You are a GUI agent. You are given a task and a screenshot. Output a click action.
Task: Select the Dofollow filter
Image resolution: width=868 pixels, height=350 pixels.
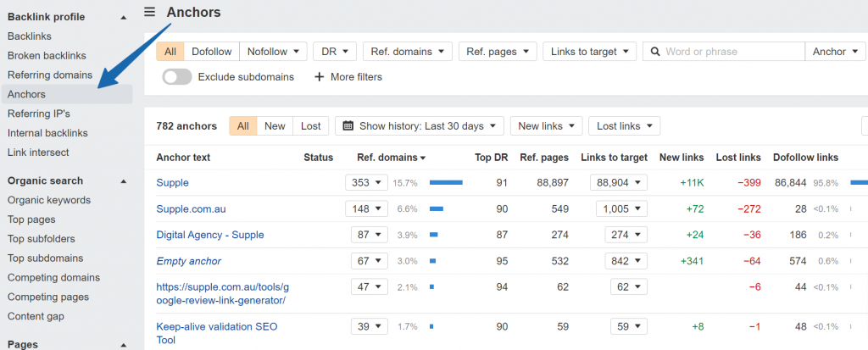(x=211, y=52)
